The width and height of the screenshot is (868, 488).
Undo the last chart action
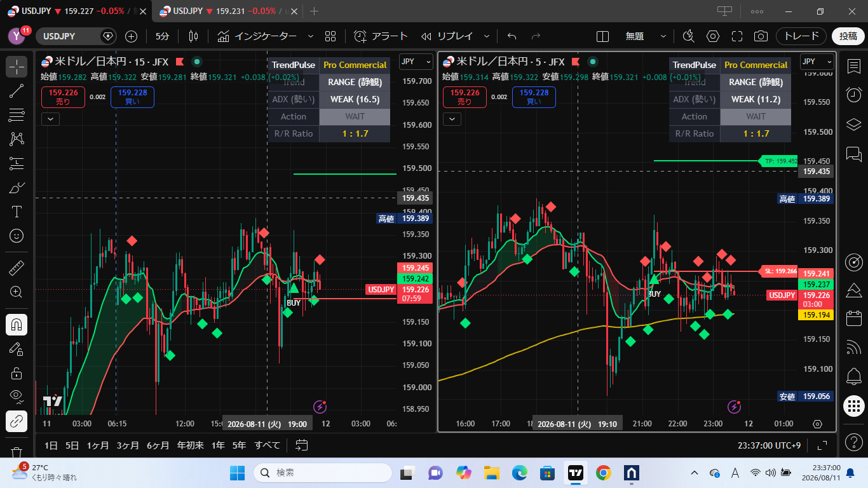tap(512, 36)
